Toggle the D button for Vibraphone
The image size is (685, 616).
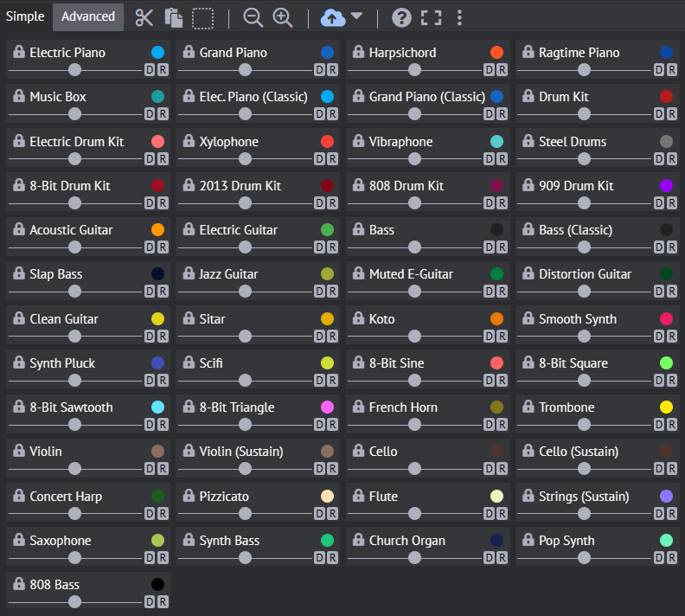(x=490, y=159)
